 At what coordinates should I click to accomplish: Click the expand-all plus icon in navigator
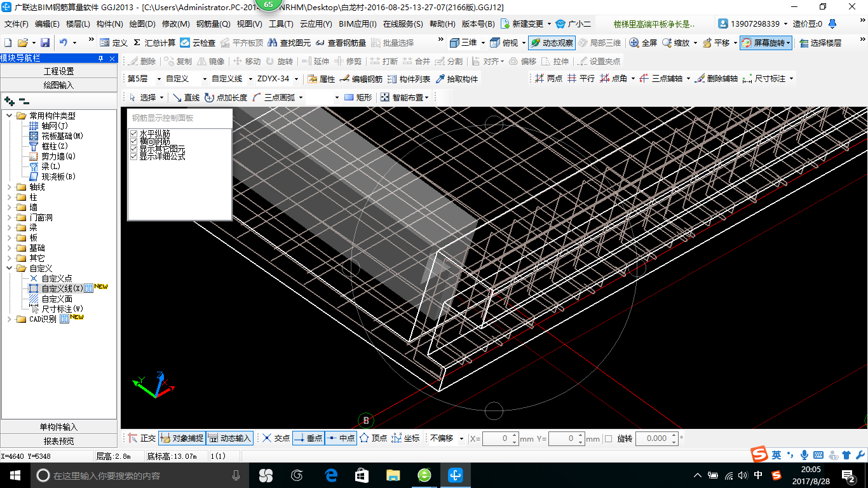coord(9,100)
